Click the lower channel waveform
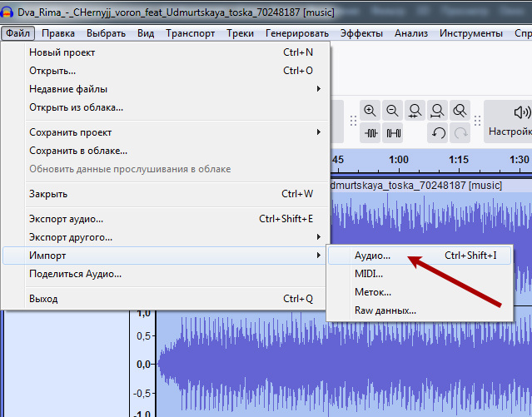 pyautogui.click(x=344, y=364)
